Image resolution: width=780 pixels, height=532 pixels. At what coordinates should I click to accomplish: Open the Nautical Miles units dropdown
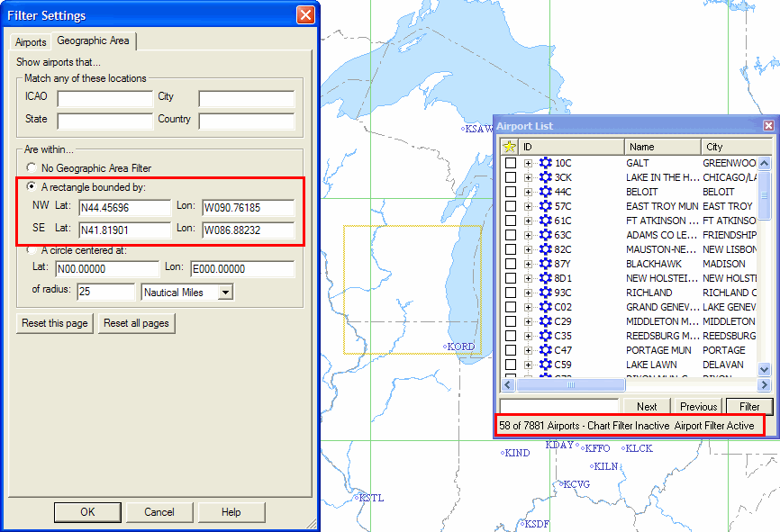[225, 293]
